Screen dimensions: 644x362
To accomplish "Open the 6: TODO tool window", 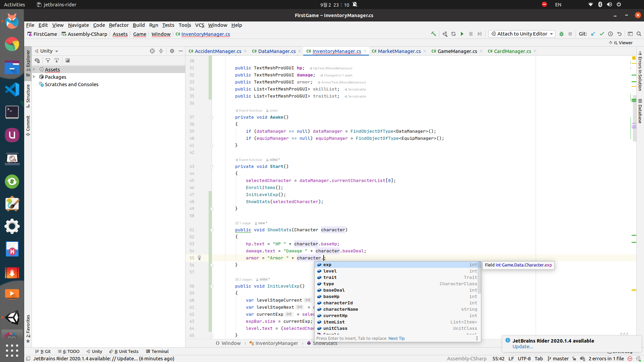I will 68,351.
